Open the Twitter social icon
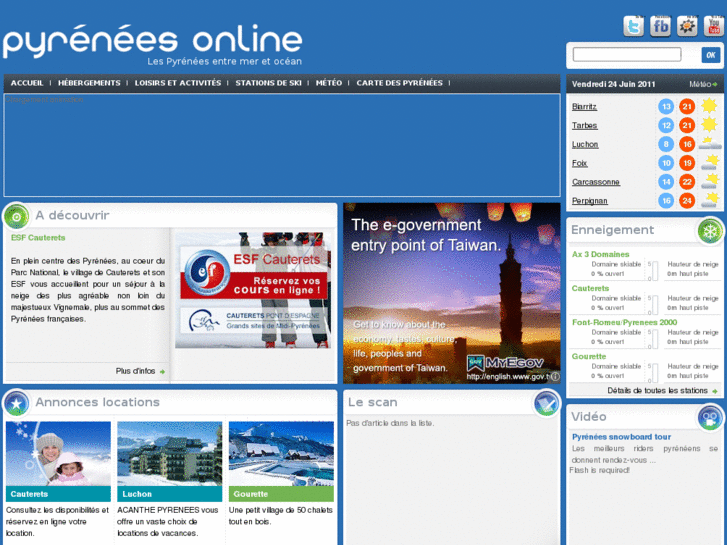 [x=633, y=26]
